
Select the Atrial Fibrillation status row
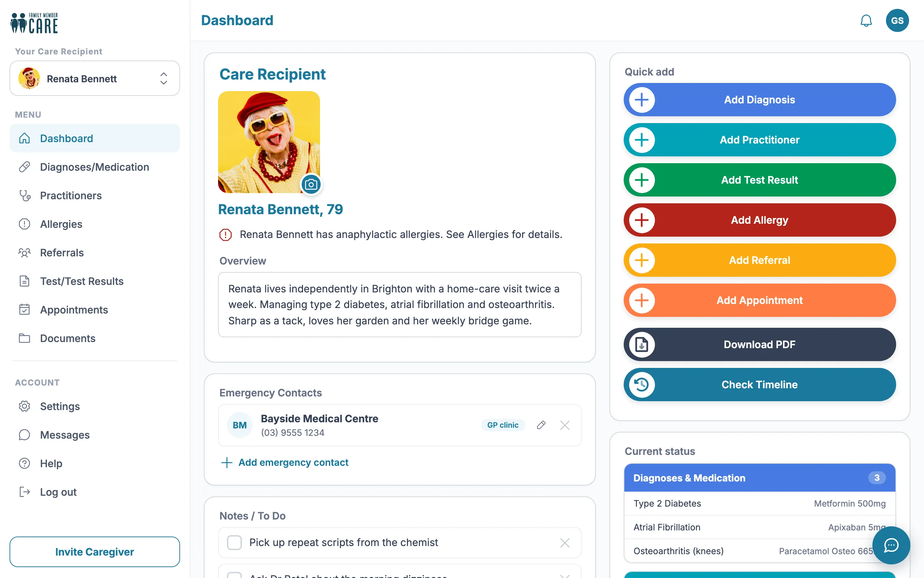(760, 527)
